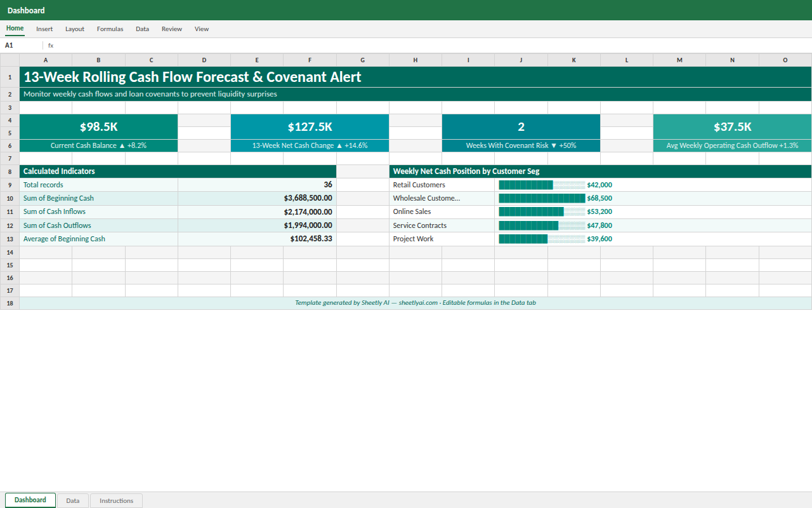
Task: Click the Avg Weekly Operating Cash Outflow label
Action: (733, 146)
